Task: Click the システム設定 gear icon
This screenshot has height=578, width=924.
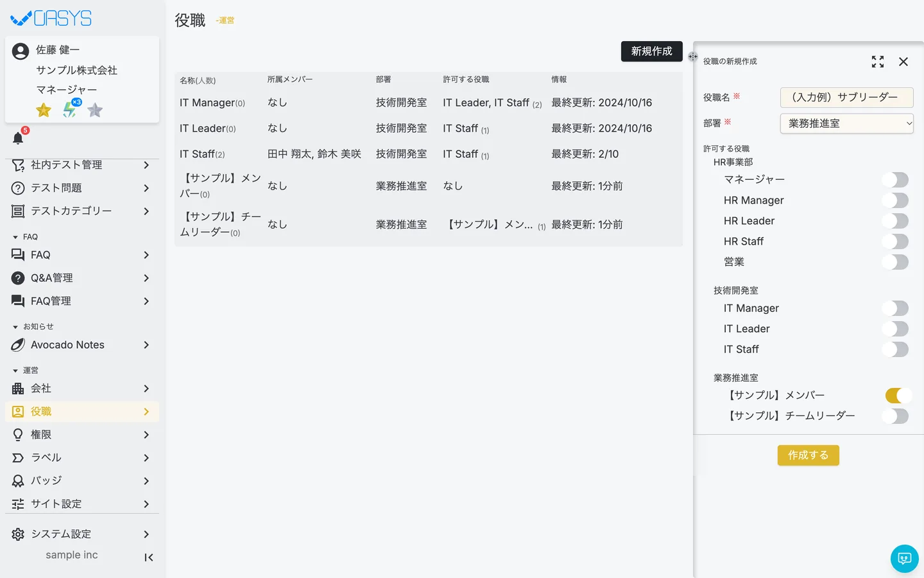Action: pyautogui.click(x=18, y=534)
